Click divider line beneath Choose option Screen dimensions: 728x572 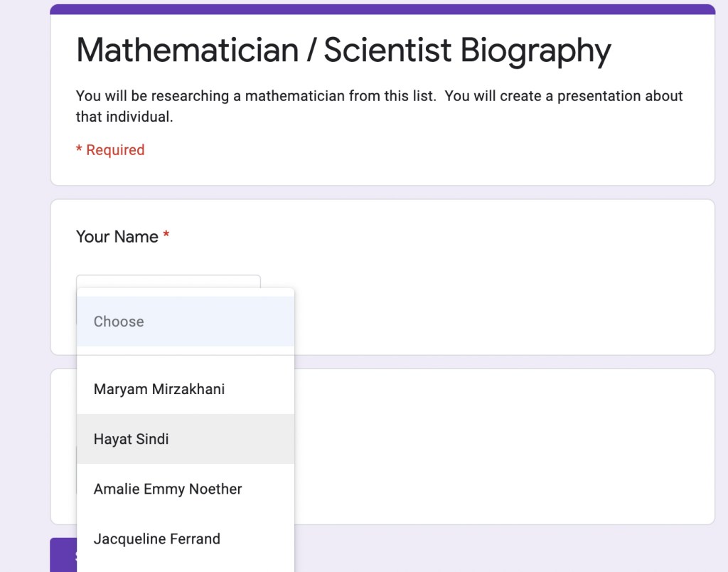pos(186,355)
